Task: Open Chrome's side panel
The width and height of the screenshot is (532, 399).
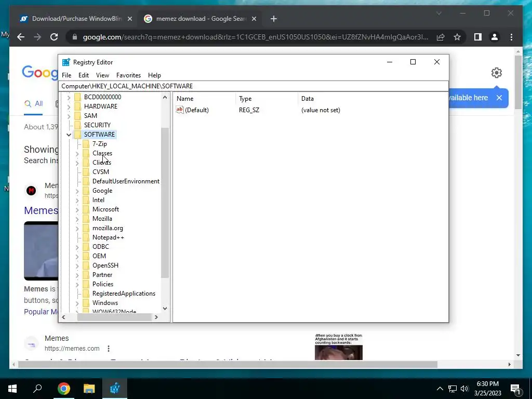Action: pos(478,37)
